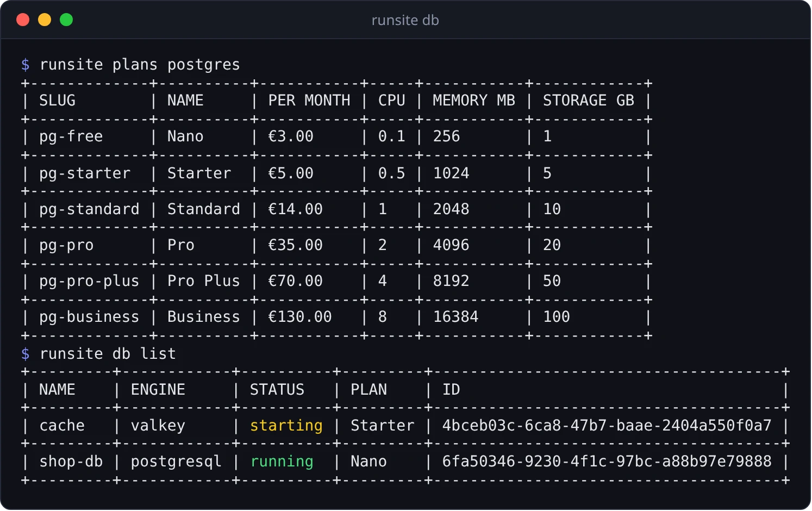Click the 2048 memory value
Viewport: 812px width, 511px height.
click(x=451, y=209)
